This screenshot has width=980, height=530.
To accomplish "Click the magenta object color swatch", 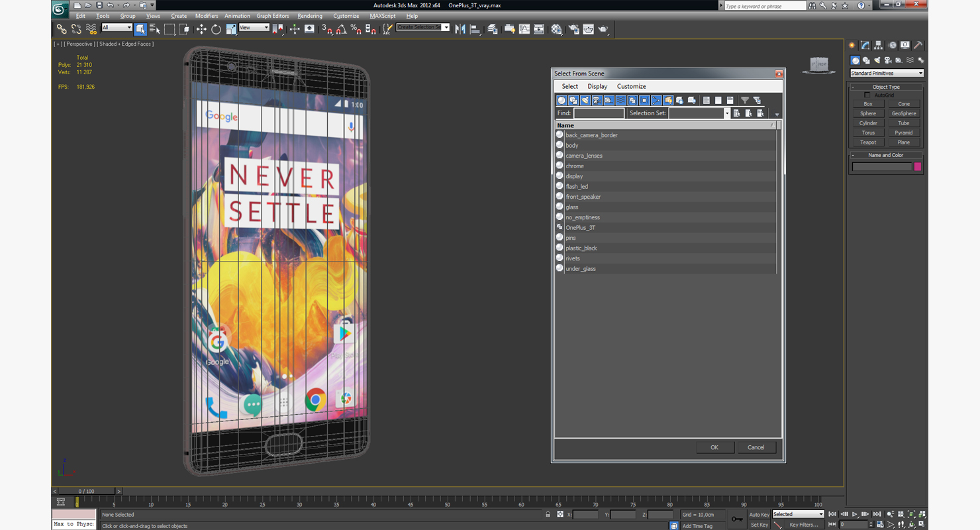I will coord(918,167).
